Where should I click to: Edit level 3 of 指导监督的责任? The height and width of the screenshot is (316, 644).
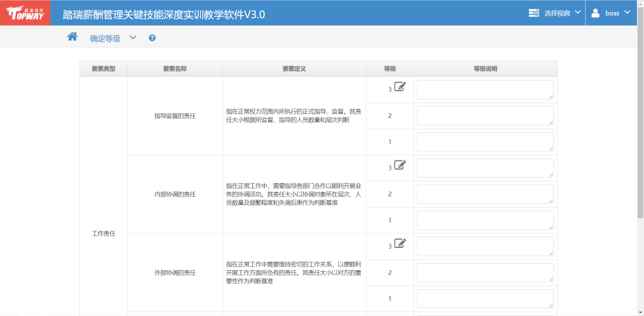(x=400, y=87)
